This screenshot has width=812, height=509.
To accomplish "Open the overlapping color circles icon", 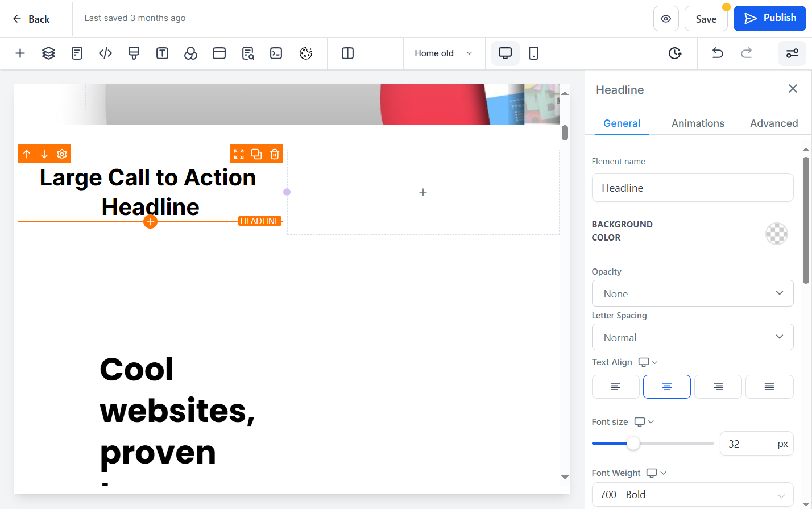I will point(190,53).
